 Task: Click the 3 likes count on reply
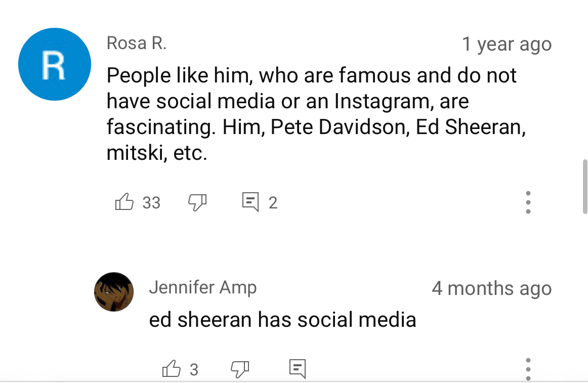(194, 370)
